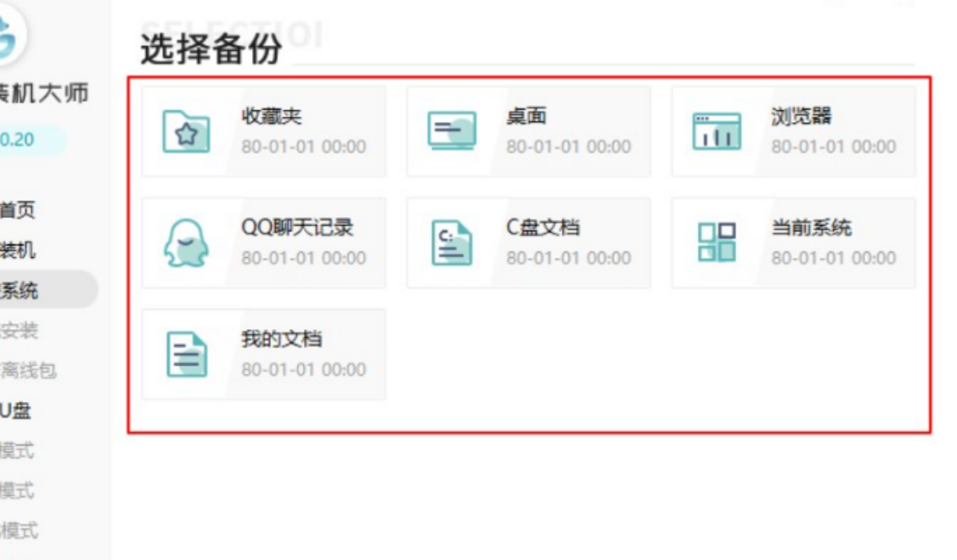The width and height of the screenshot is (957, 560).
Task: Click the 装机大师 app title
Action: pyautogui.click(x=44, y=93)
